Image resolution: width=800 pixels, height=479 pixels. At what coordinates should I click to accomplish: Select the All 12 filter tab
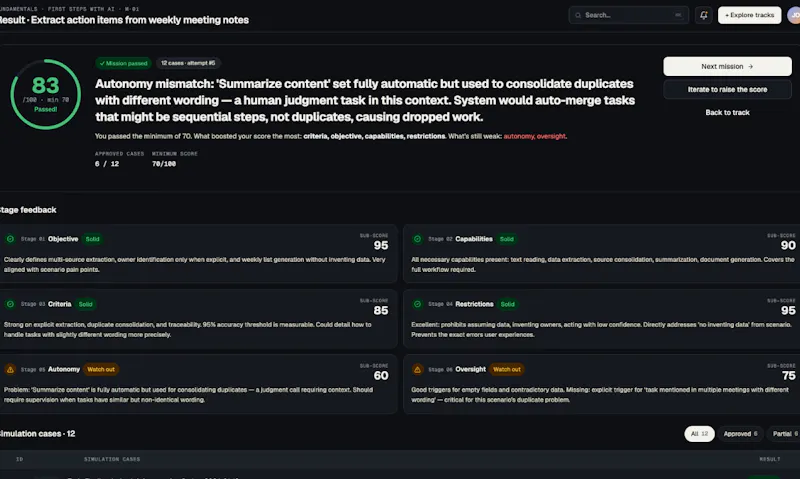pyautogui.click(x=699, y=434)
